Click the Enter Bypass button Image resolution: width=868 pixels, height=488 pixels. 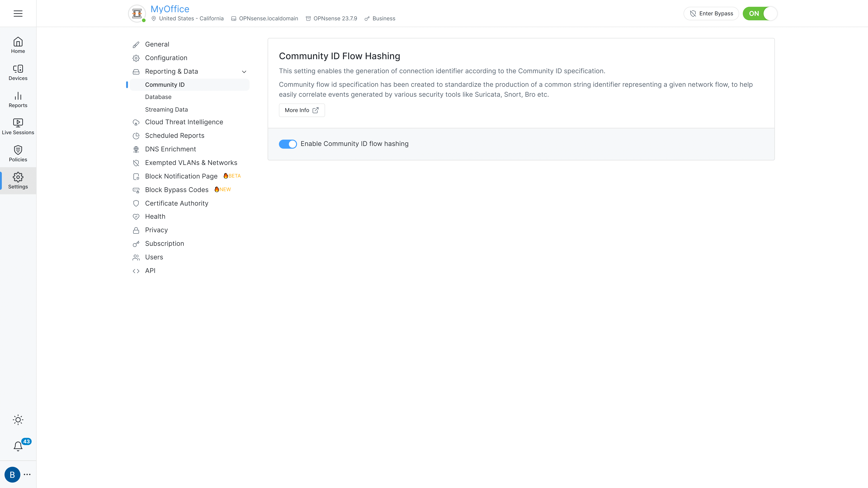(711, 13)
